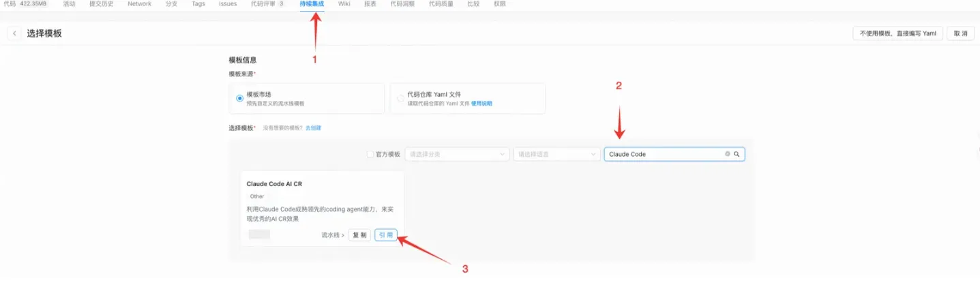Select the 代码仓库 Yaml 文件 radio option
Viewport: 980px width, 285px height.
(x=400, y=98)
